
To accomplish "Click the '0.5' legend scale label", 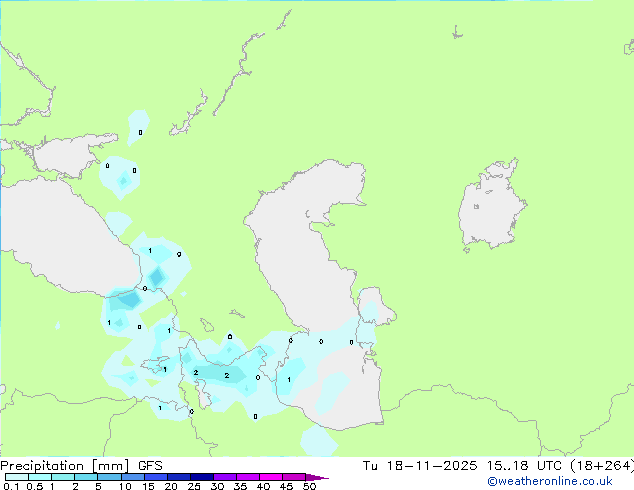I will (35, 486).
